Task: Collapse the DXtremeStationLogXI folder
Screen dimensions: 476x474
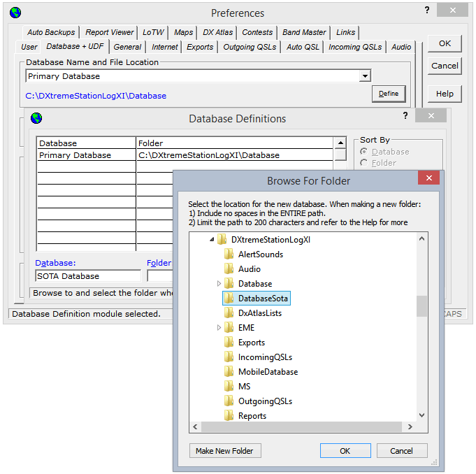Action: 212,240
